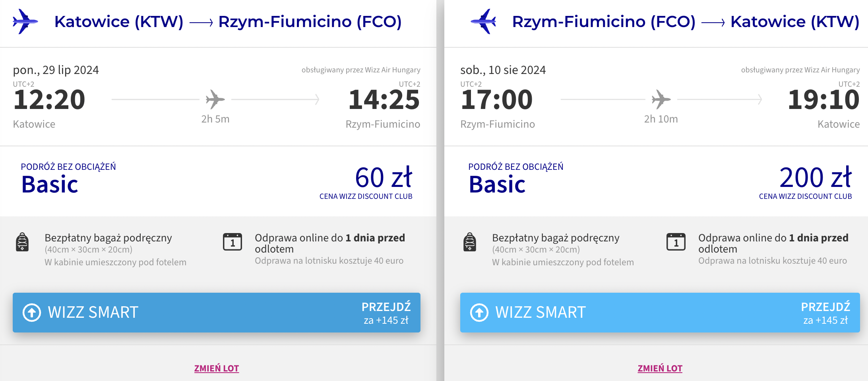
Task: Click the Basic fare title on outbound flight
Action: 50,185
